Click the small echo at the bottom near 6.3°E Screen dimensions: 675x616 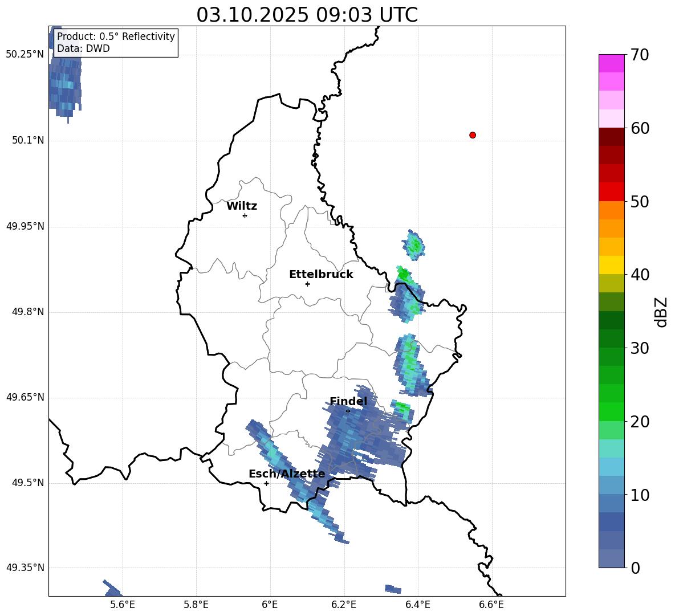click(x=393, y=589)
